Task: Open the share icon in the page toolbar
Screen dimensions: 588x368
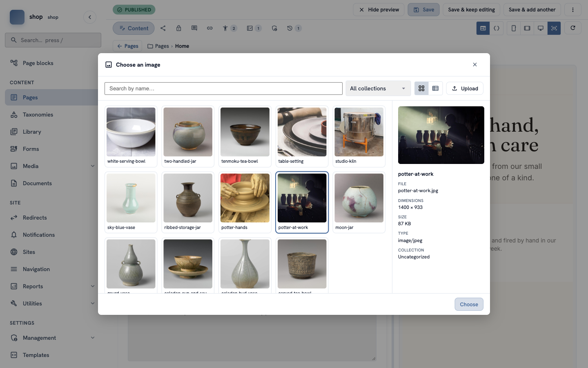Action: (163, 28)
